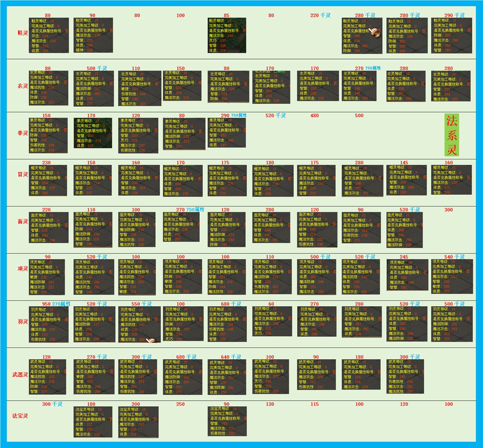Select the 290 750属性 price in 拳灵 row
Image resolution: width=483 pixels, height=448 pixels.
coord(234,115)
